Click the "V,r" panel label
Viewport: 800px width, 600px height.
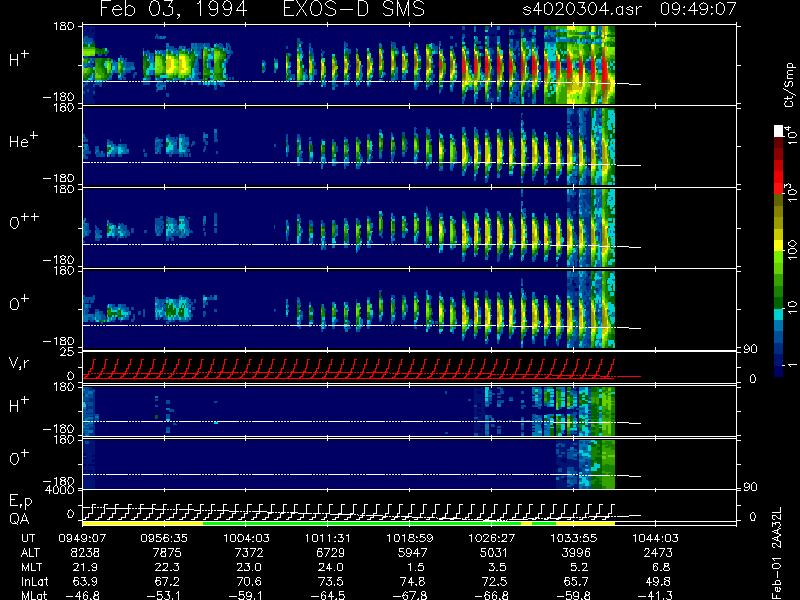tap(19, 363)
